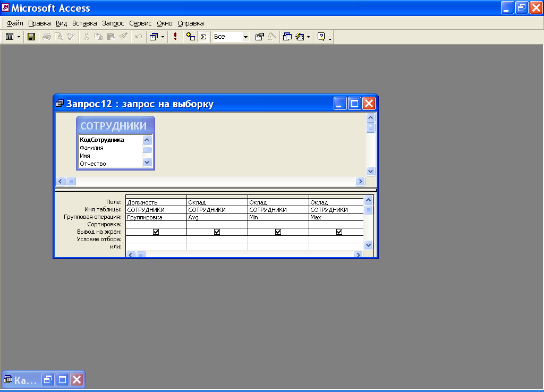Select Имя in СОТРУДНИКИ field list
Image resolution: width=544 pixels, height=392 pixels.
pos(85,156)
